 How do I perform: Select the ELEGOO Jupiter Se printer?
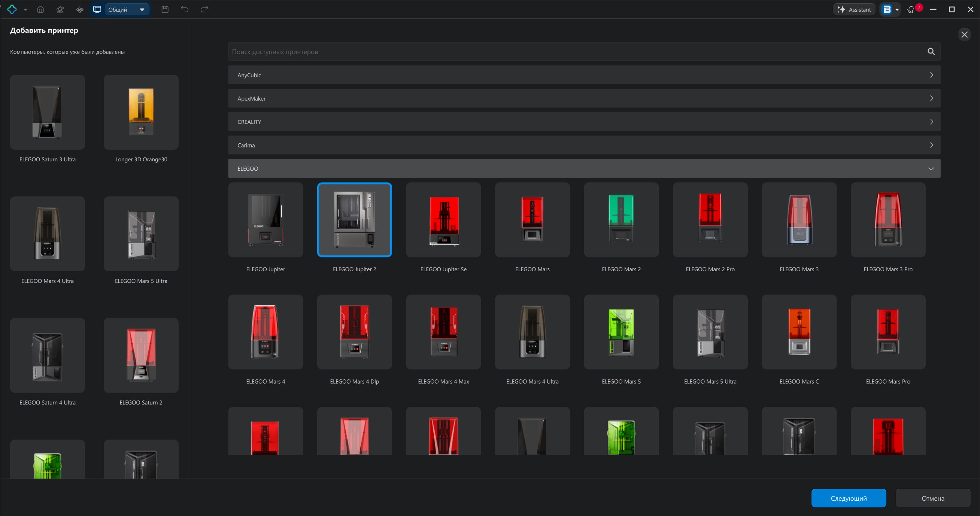(x=444, y=220)
